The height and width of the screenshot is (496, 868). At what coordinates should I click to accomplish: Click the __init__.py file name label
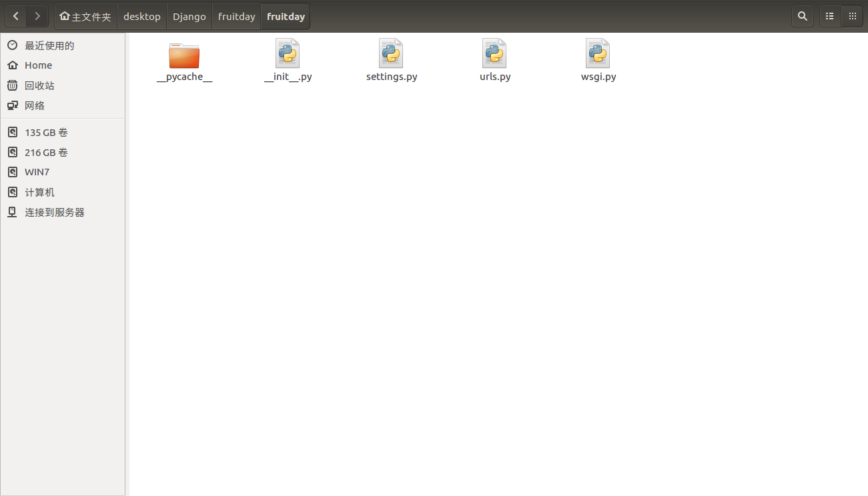[x=288, y=77]
